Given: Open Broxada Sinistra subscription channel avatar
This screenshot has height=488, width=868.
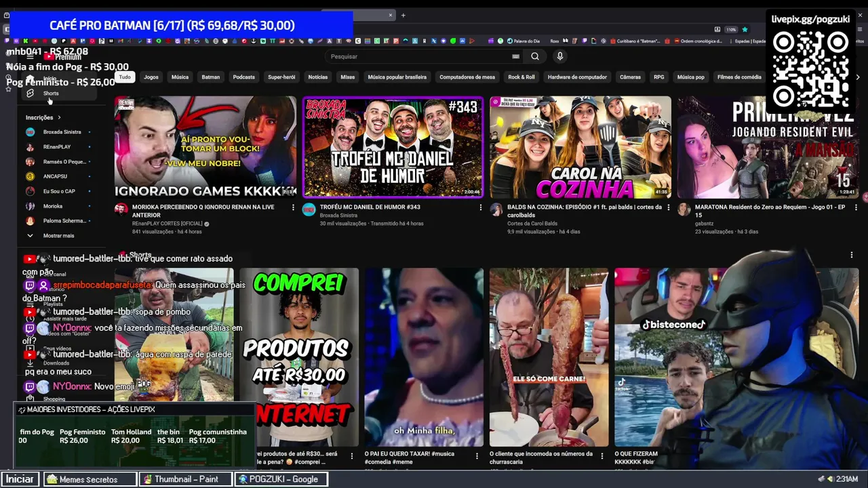Looking at the screenshot, I should point(30,132).
